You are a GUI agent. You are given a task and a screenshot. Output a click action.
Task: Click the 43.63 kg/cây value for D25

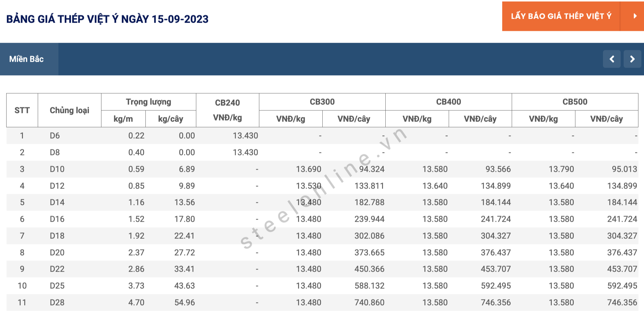185,286
